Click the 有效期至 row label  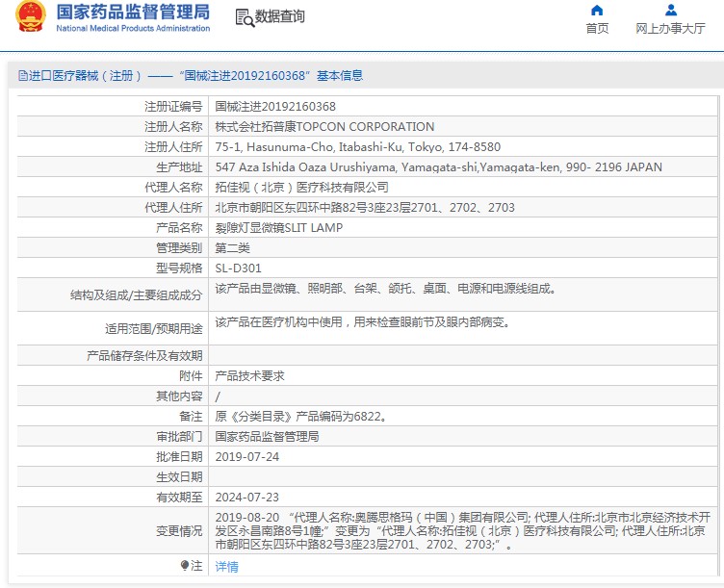pyautogui.click(x=179, y=498)
